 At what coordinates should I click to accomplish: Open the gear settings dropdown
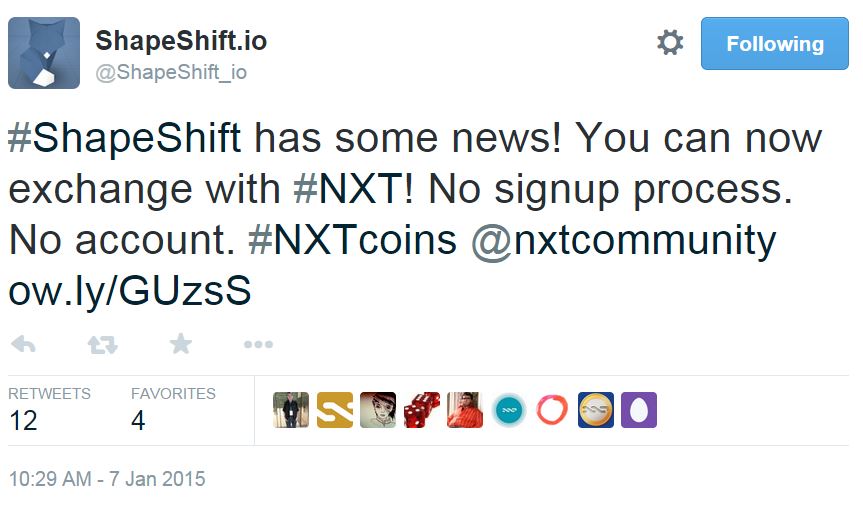tap(670, 42)
